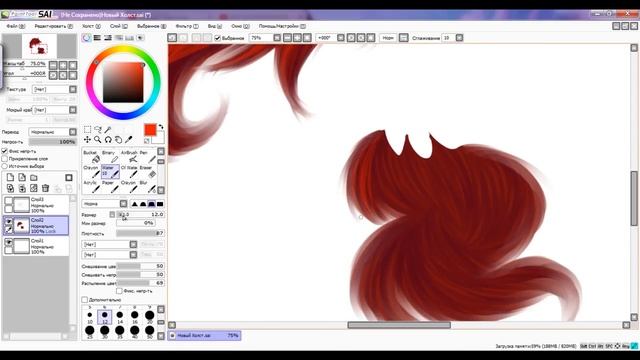Select the lasso selection tool

coord(98,129)
